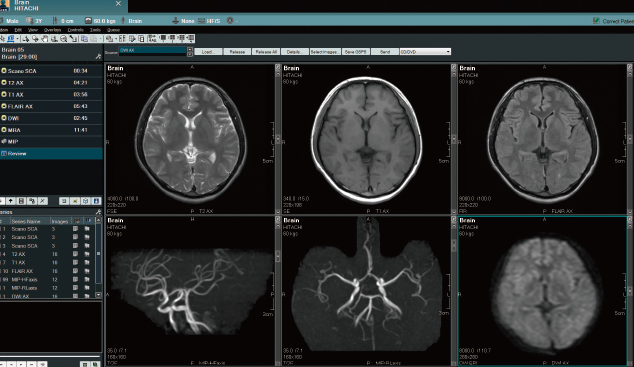Click the Load... button
634x367 pixels.
pyautogui.click(x=208, y=52)
